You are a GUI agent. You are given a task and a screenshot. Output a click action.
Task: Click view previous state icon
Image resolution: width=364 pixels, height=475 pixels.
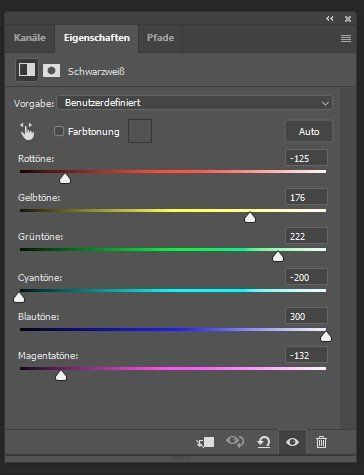pos(235,442)
